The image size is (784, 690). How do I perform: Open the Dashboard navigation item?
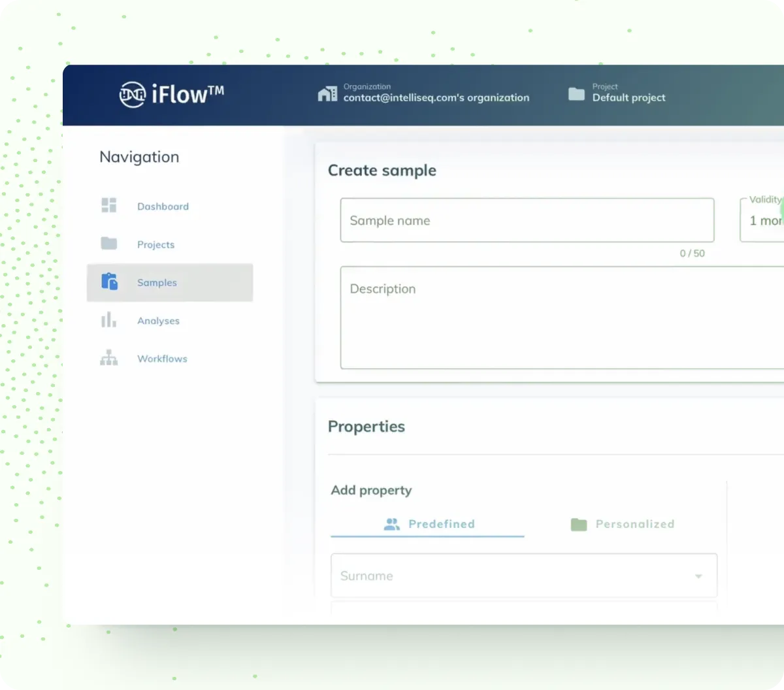[x=170, y=206]
